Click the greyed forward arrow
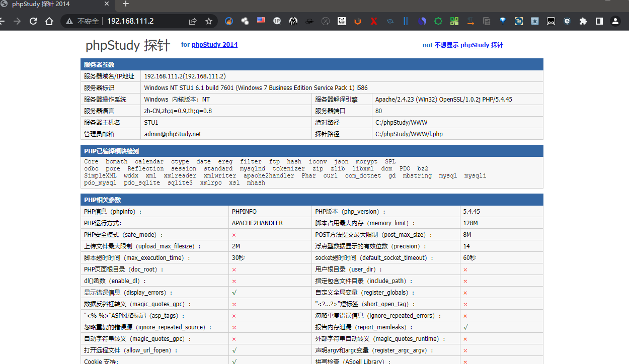 (17, 21)
